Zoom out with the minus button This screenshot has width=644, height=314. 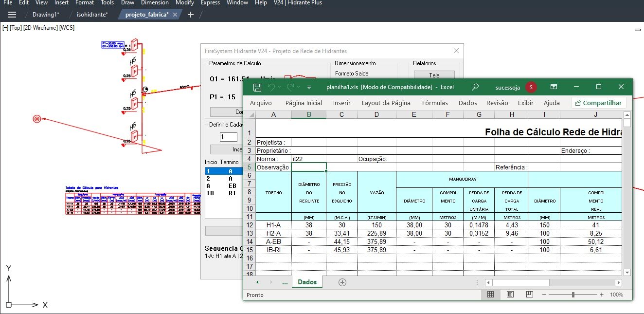click(x=544, y=295)
